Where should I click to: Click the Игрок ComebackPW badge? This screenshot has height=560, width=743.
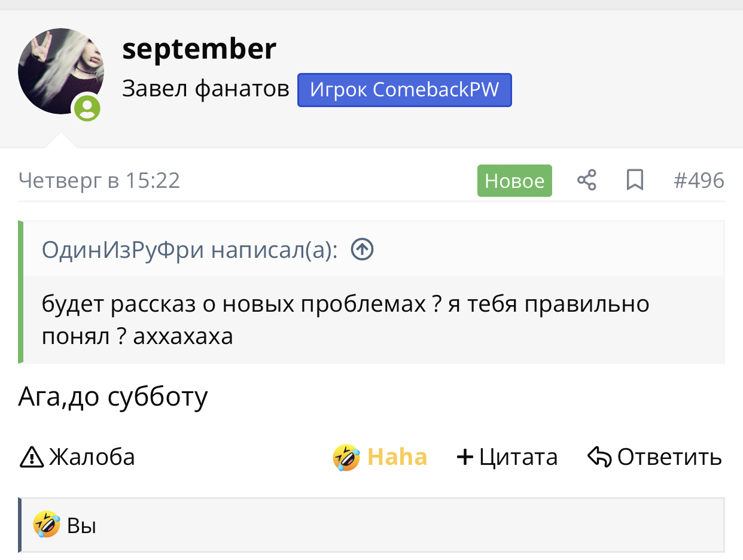point(404,90)
